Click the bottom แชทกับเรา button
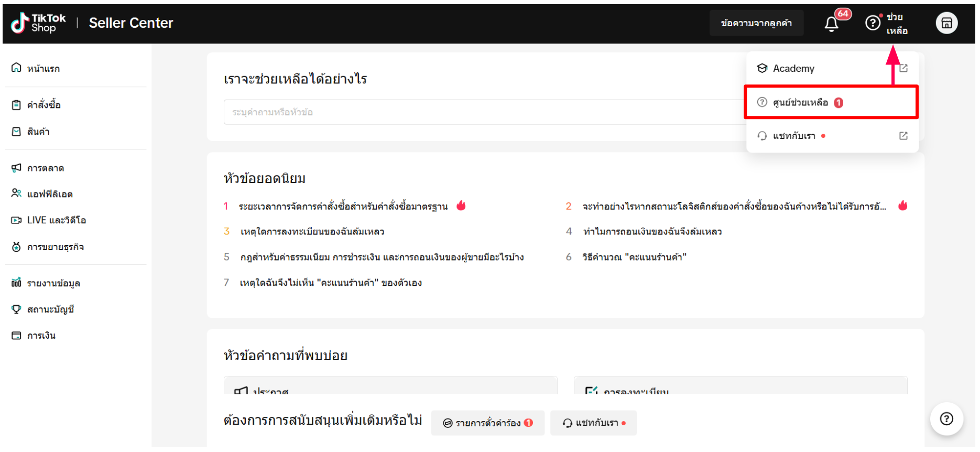The width and height of the screenshot is (980, 452). [x=593, y=423]
